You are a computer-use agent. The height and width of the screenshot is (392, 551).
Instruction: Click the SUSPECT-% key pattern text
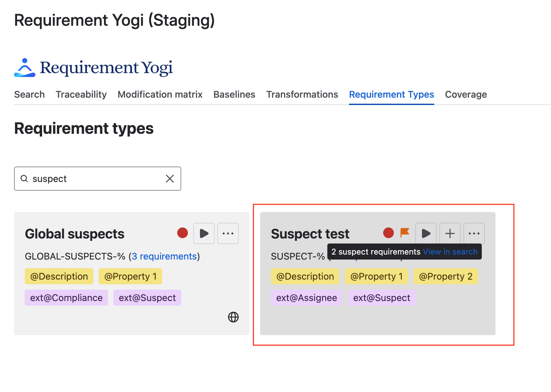click(x=298, y=257)
